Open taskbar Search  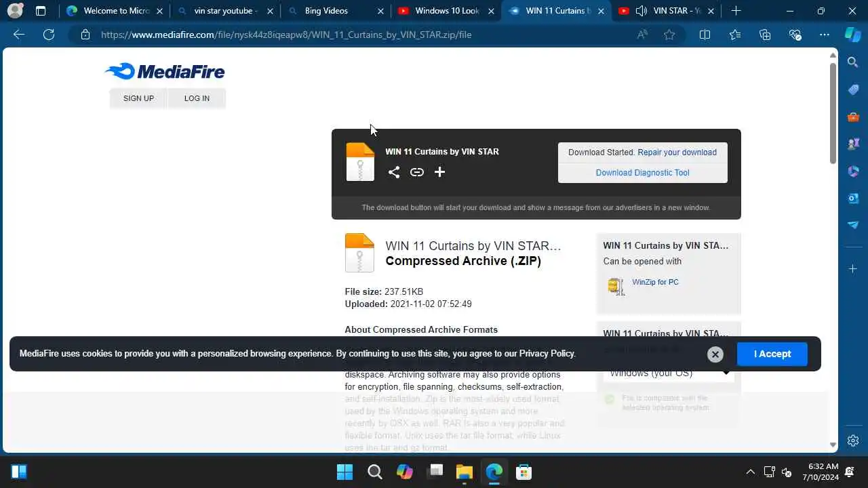tap(375, 472)
